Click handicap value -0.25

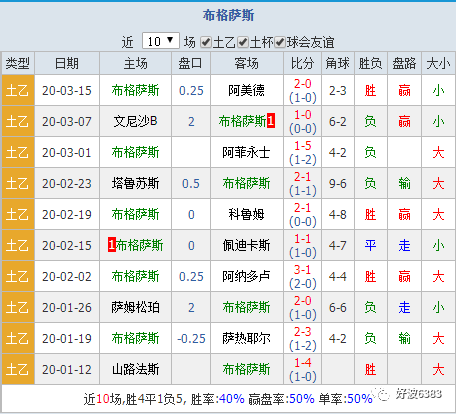[191, 339]
